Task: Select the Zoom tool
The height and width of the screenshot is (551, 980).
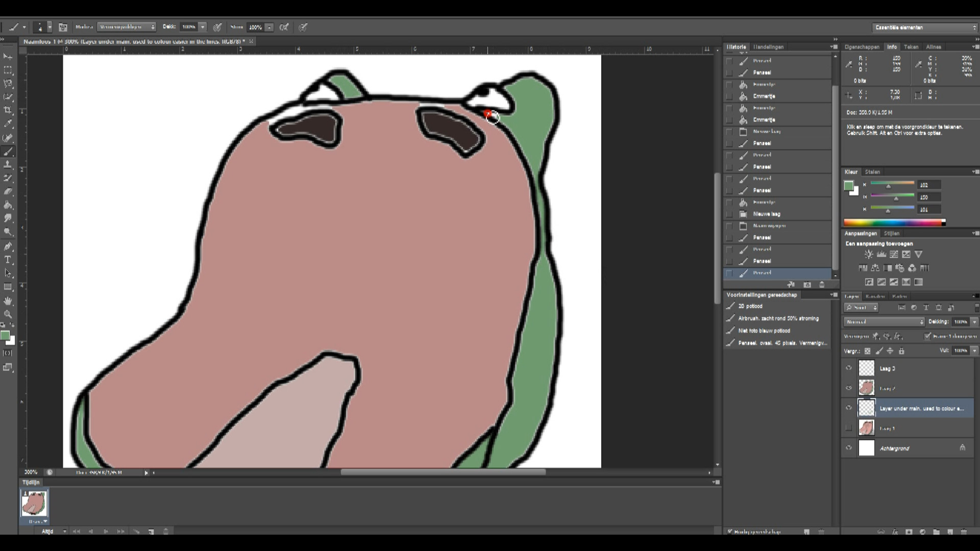Action: 8,314
